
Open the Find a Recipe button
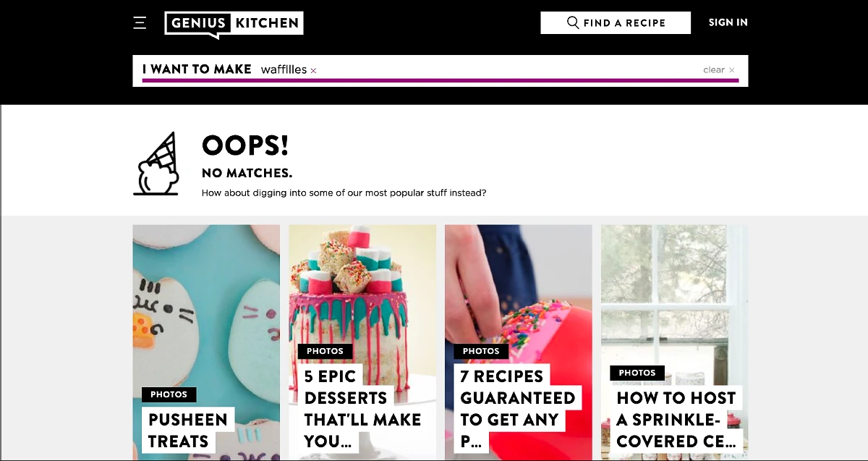tap(616, 22)
